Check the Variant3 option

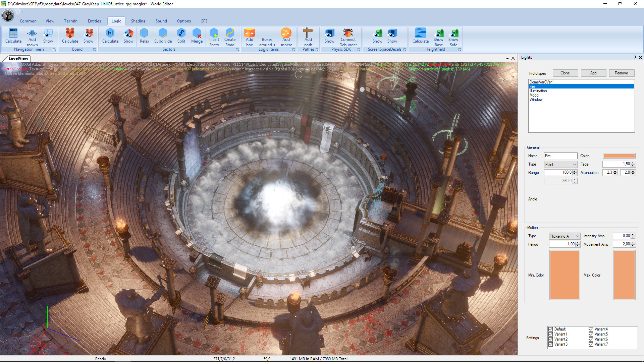551,344
